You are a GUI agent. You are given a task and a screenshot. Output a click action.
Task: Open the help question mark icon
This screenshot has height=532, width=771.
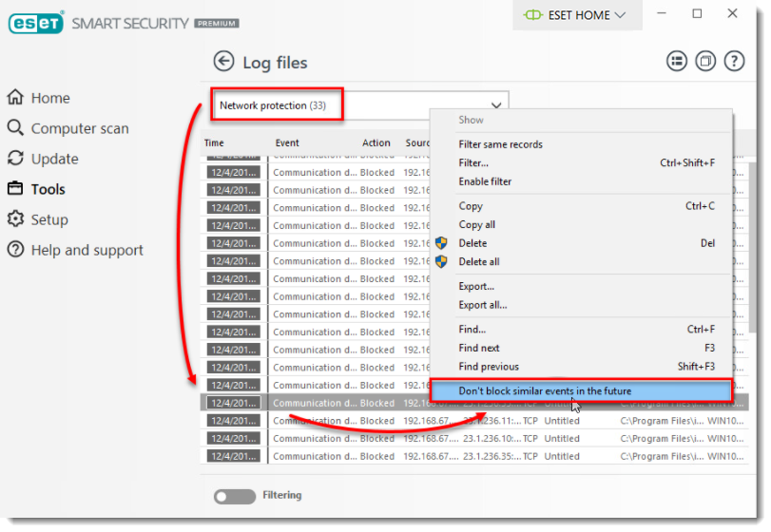(734, 62)
